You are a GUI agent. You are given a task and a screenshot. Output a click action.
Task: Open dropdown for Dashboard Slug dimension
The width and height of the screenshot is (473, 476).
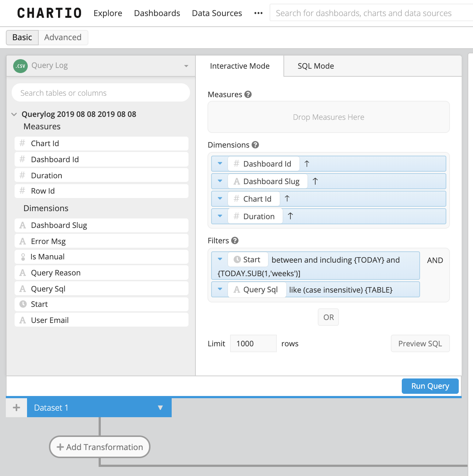220,181
